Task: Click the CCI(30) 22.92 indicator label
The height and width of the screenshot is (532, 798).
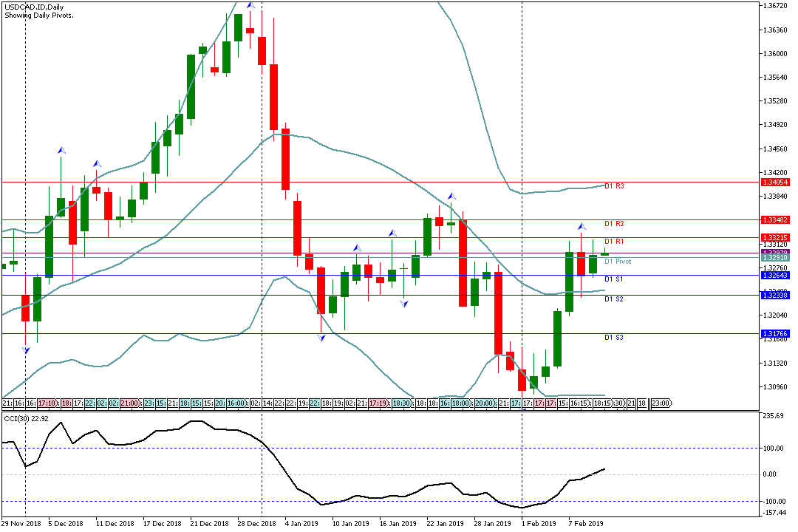Action: 26,418
